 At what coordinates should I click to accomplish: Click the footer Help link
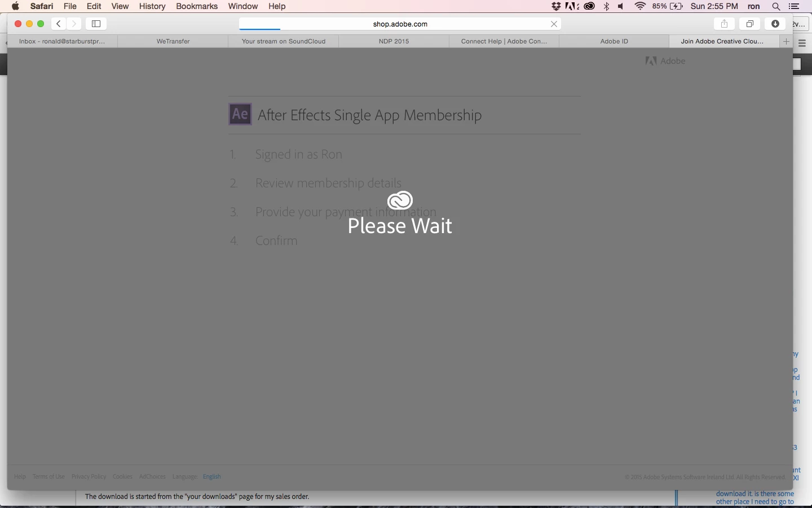20,476
